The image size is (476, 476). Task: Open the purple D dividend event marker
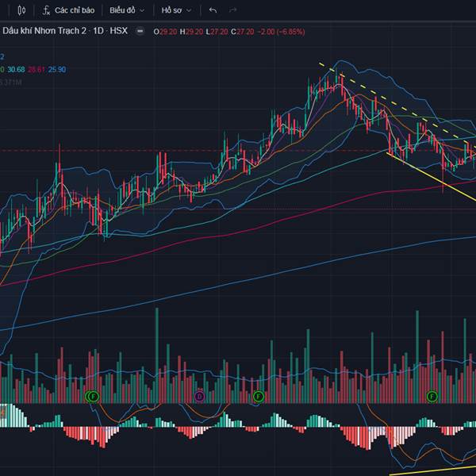click(199, 397)
